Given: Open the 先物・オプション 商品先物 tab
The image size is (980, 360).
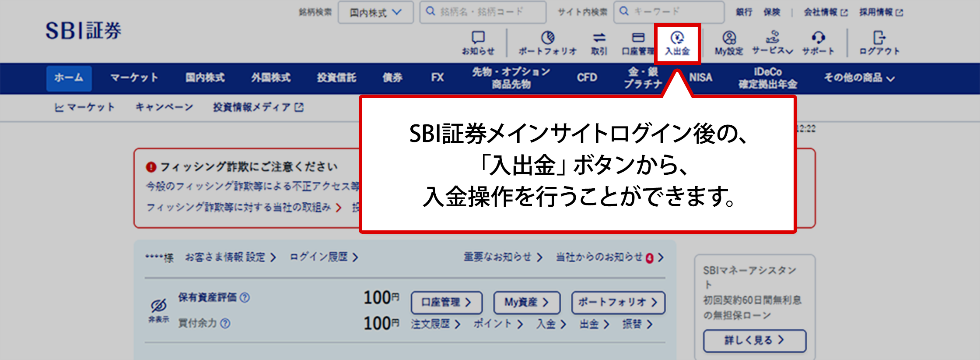Looking at the screenshot, I should click(511, 78).
